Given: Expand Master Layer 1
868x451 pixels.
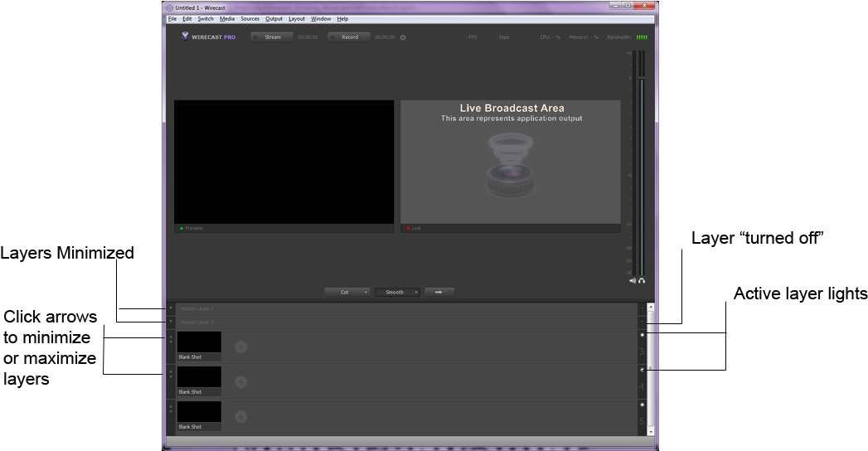Looking at the screenshot, I should pyautogui.click(x=171, y=308).
